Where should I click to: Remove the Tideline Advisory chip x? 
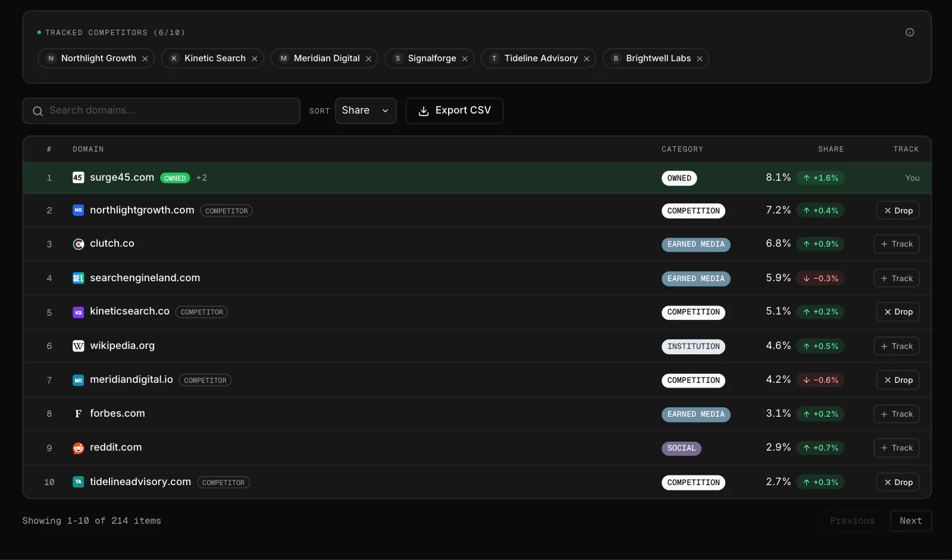(587, 59)
